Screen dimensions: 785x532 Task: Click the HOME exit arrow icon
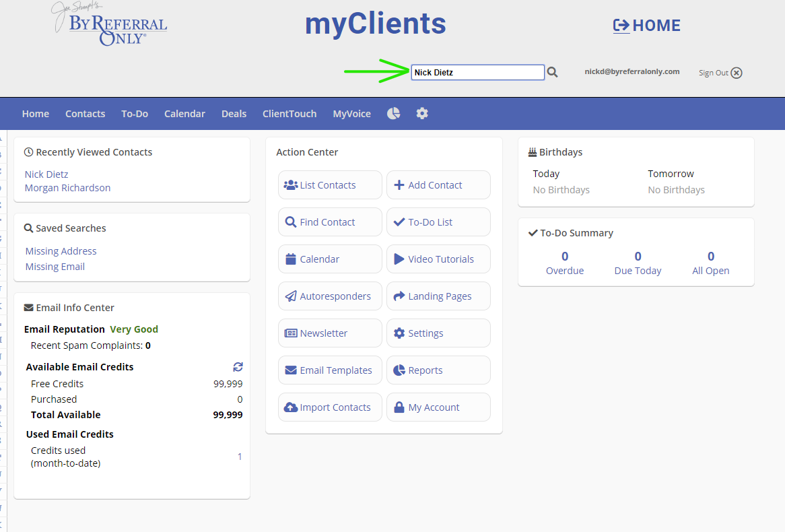621,26
